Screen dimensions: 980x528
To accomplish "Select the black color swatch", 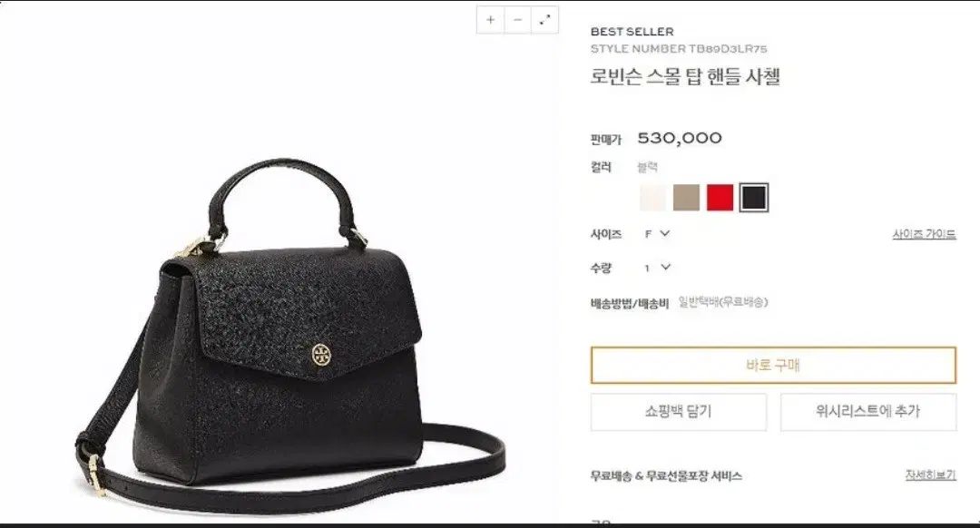I will point(754,198).
